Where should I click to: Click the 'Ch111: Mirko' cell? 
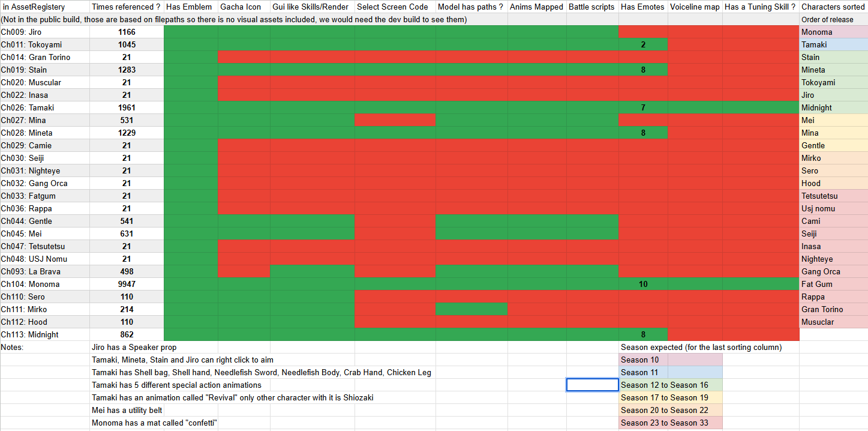click(45, 309)
